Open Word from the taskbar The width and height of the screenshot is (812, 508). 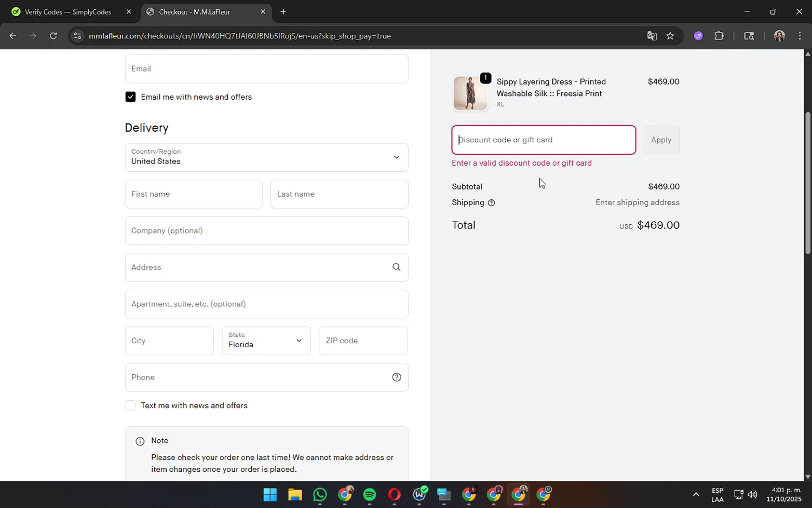[x=420, y=494]
